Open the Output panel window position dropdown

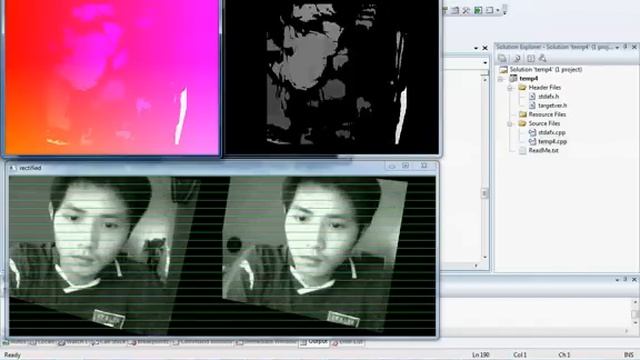(617, 280)
